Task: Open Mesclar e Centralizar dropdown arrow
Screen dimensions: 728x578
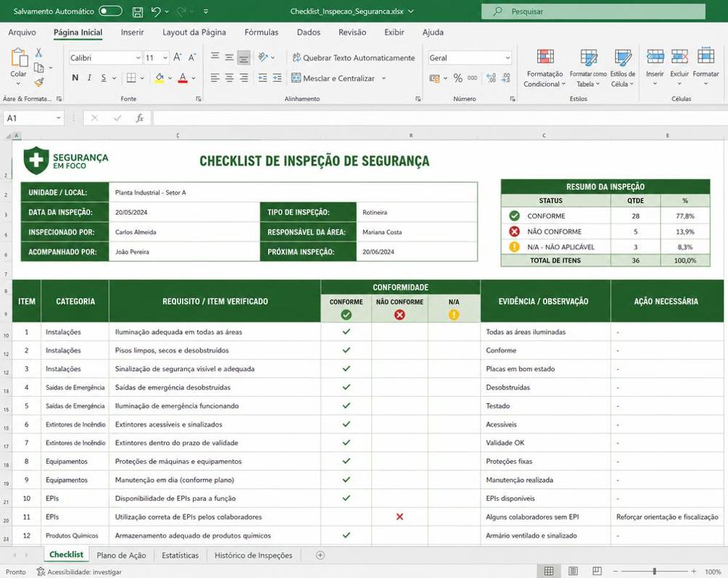Action: pyautogui.click(x=384, y=79)
